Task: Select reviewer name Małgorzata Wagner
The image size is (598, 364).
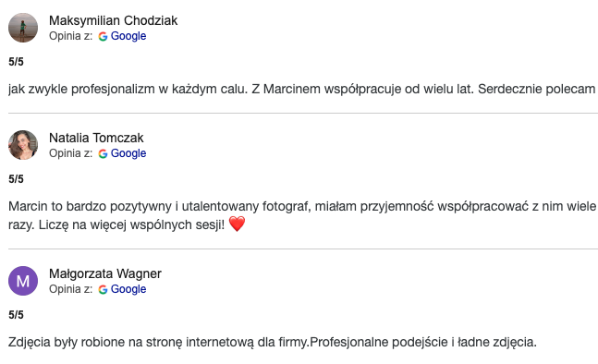Action: [105, 273]
